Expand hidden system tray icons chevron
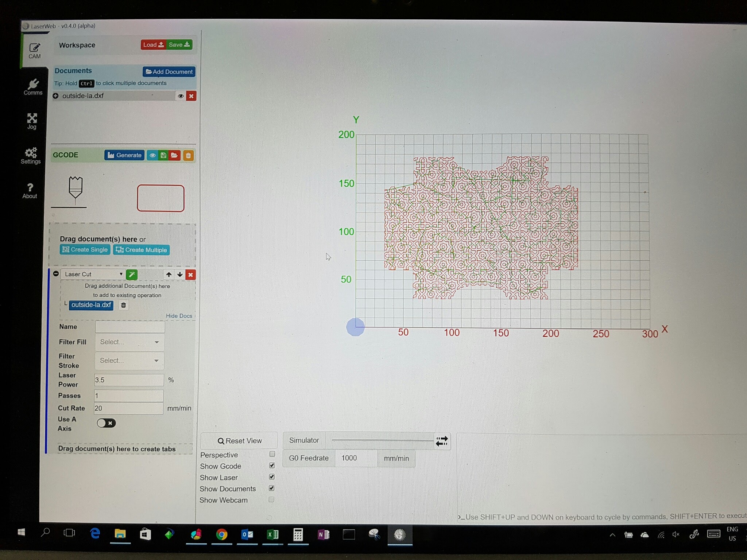747x560 pixels. coord(612,535)
